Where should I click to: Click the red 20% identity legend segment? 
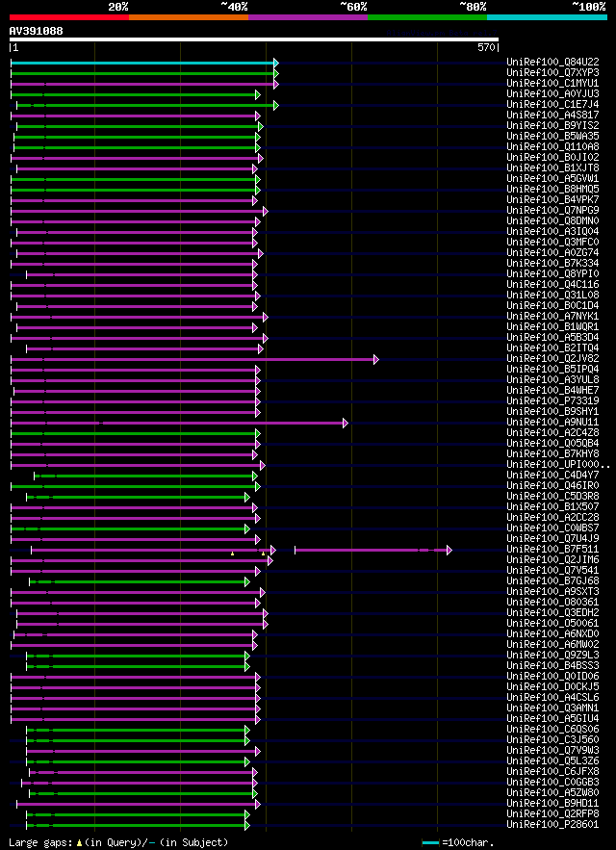69,16
